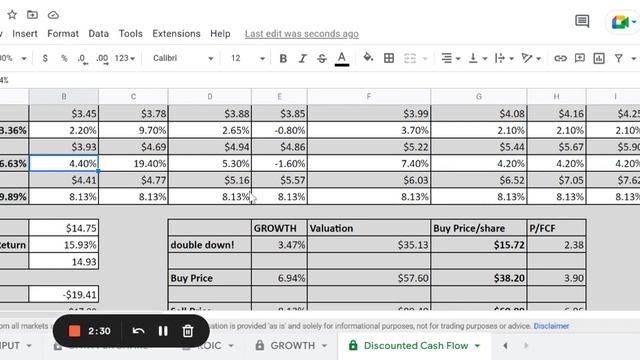Delete the recording

tap(188, 331)
